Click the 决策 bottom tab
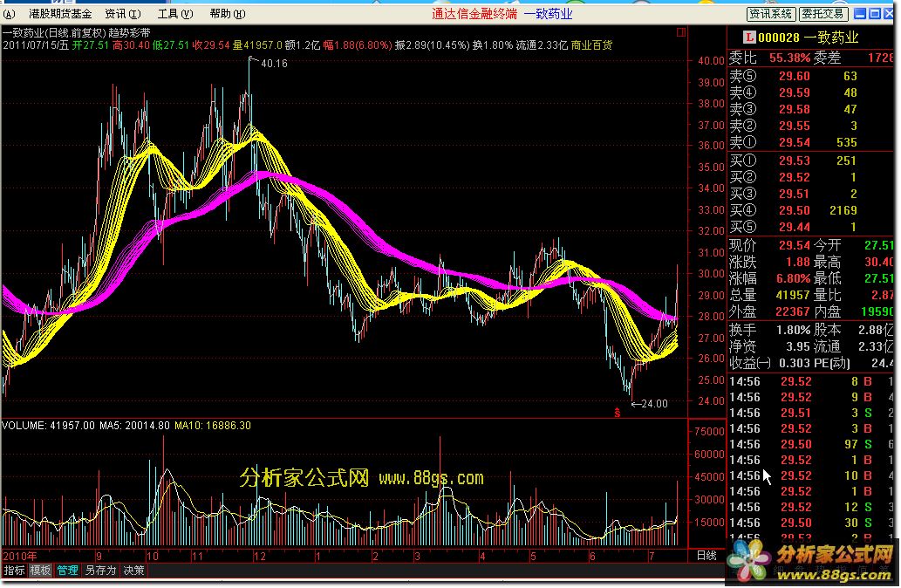Screen dimensions: 901x588 click(134, 571)
